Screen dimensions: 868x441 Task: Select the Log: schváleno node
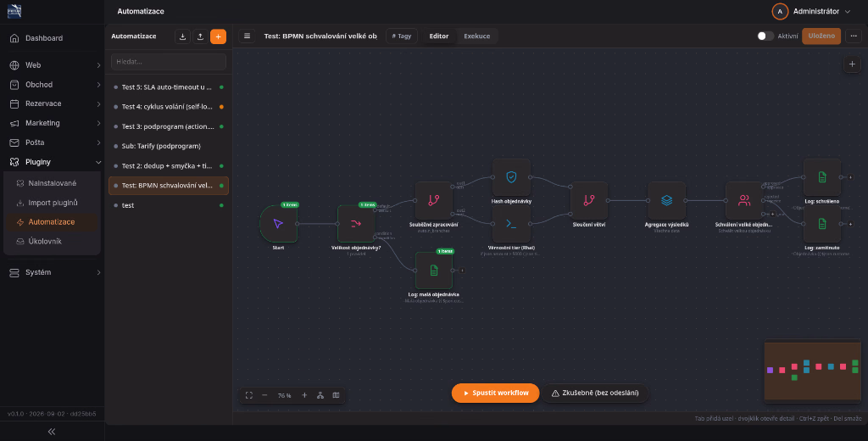pyautogui.click(x=822, y=177)
